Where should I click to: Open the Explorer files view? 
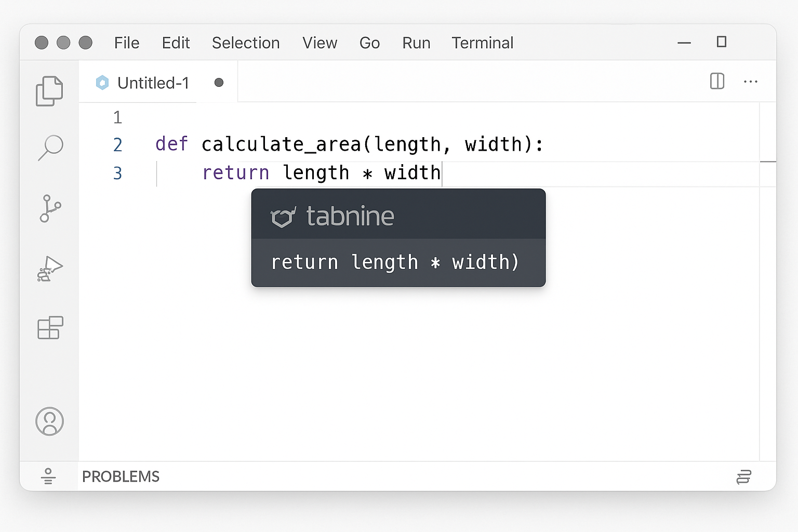(49, 91)
